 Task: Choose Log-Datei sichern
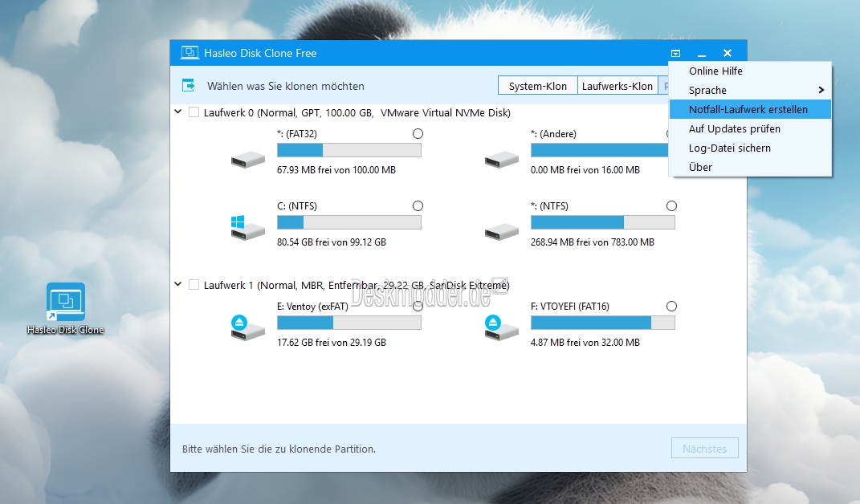[x=750, y=148]
